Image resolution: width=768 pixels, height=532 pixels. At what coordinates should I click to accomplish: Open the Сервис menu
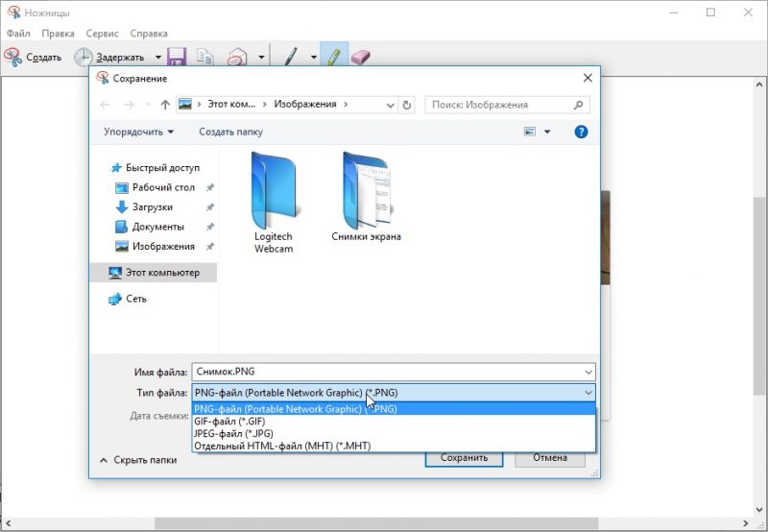pos(100,34)
